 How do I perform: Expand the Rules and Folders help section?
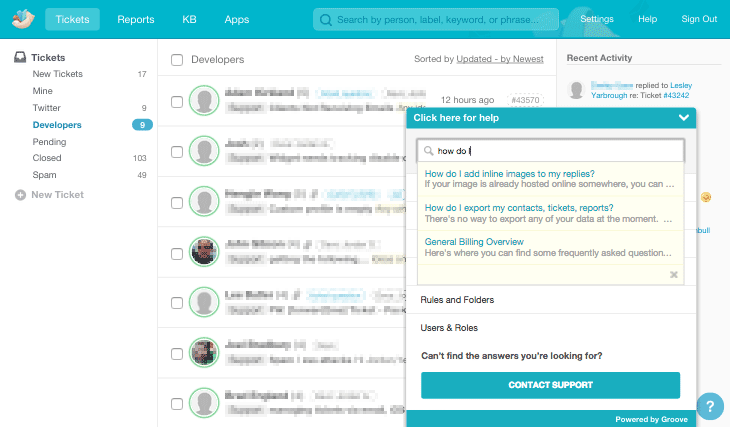[x=457, y=300]
